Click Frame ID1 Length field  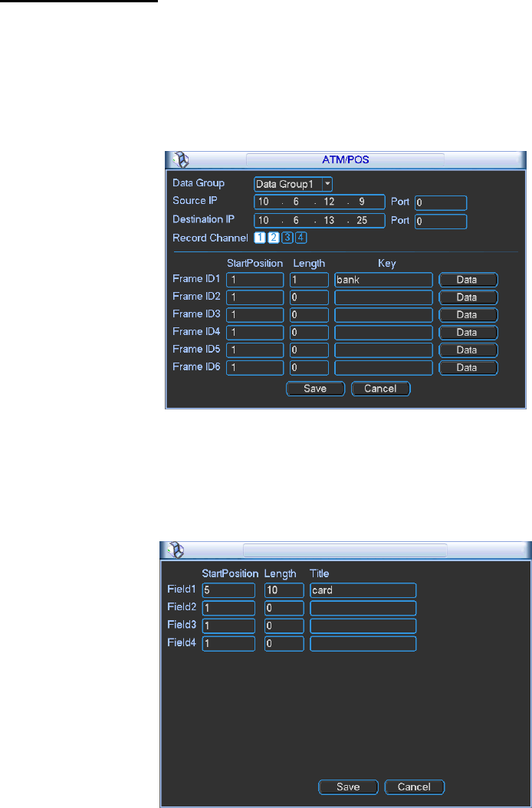(309, 280)
